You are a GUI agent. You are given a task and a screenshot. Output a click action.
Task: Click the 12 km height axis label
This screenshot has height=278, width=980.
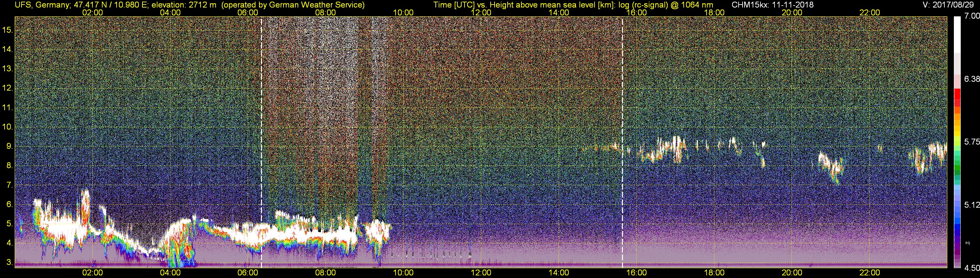pyautogui.click(x=8, y=88)
